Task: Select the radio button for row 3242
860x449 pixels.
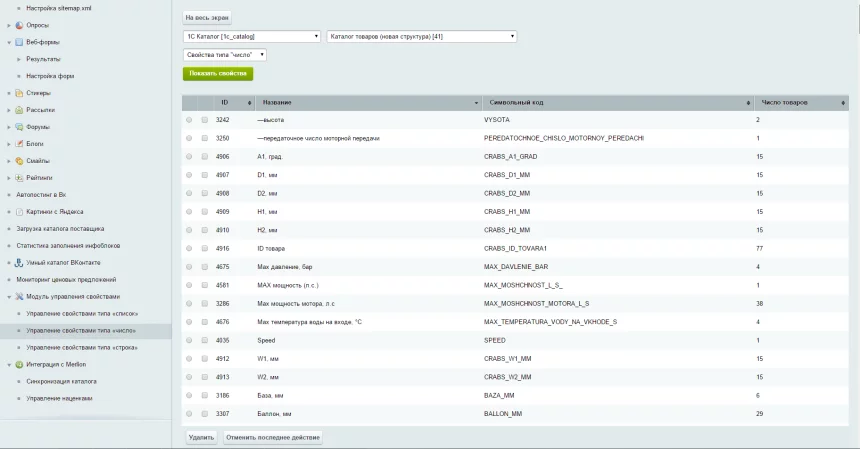Action: click(190, 120)
